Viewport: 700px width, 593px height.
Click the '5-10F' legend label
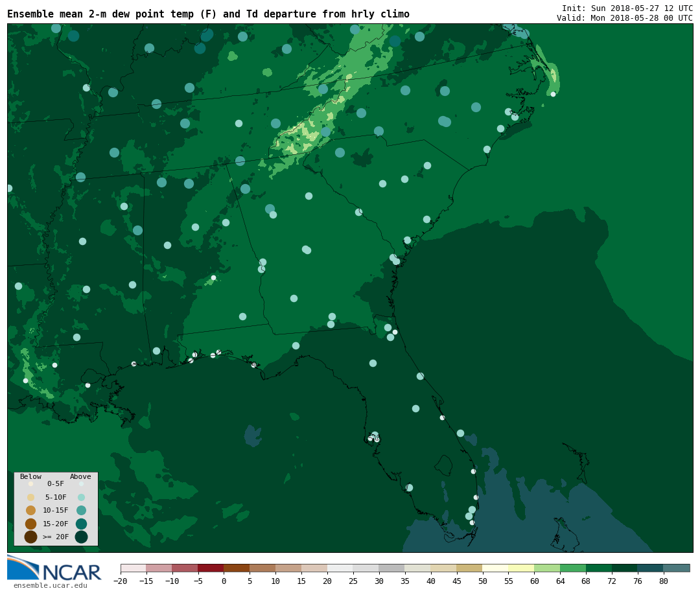[56, 497]
